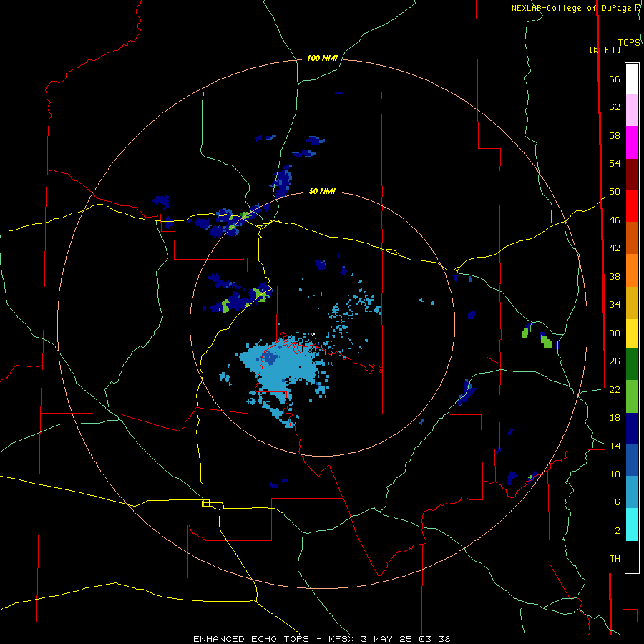The image size is (644, 644).
Task: Pick the bright orange legend swatch
Action: coord(632,270)
